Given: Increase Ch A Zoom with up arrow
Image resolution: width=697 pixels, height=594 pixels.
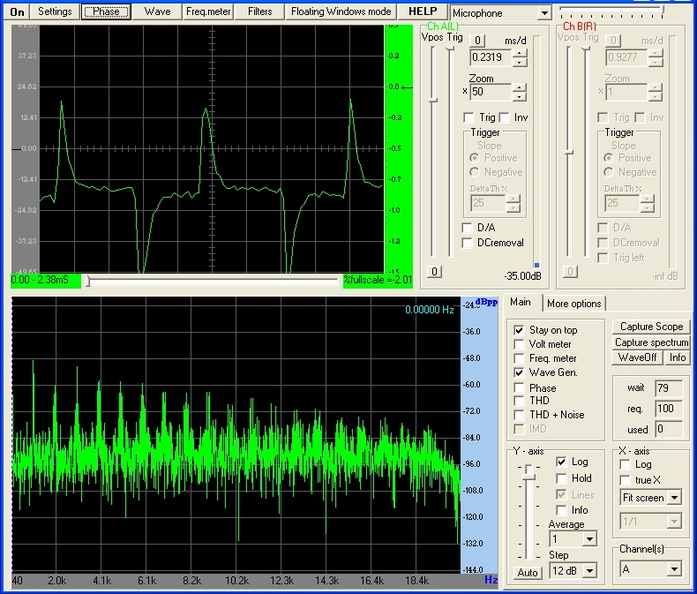Looking at the screenshot, I should click(x=519, y=88).
